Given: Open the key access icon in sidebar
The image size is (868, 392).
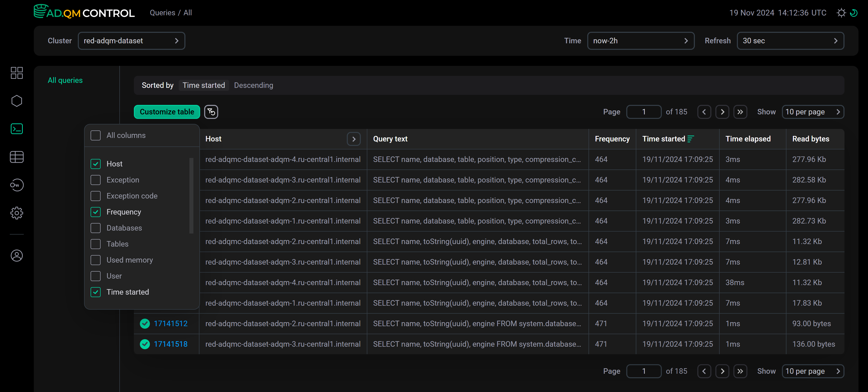Looking at the screenshot, I should (17, 185).
